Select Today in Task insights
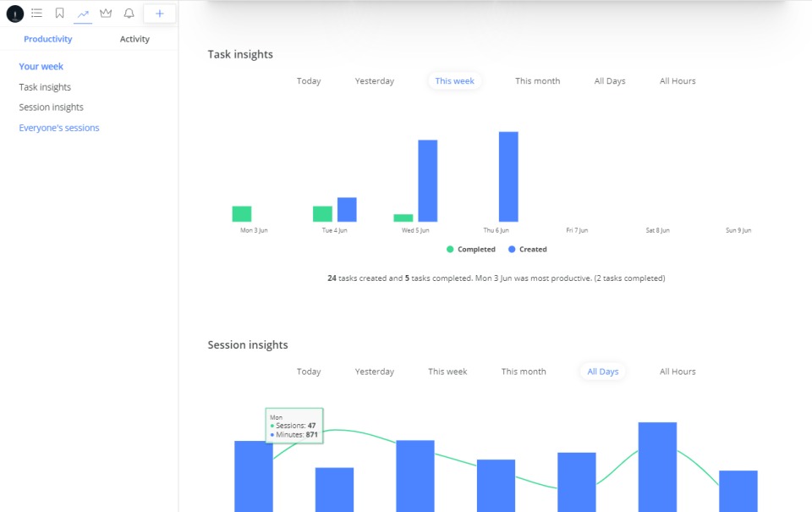The width and height of the screenshot is (812, 512). point(309,81)
